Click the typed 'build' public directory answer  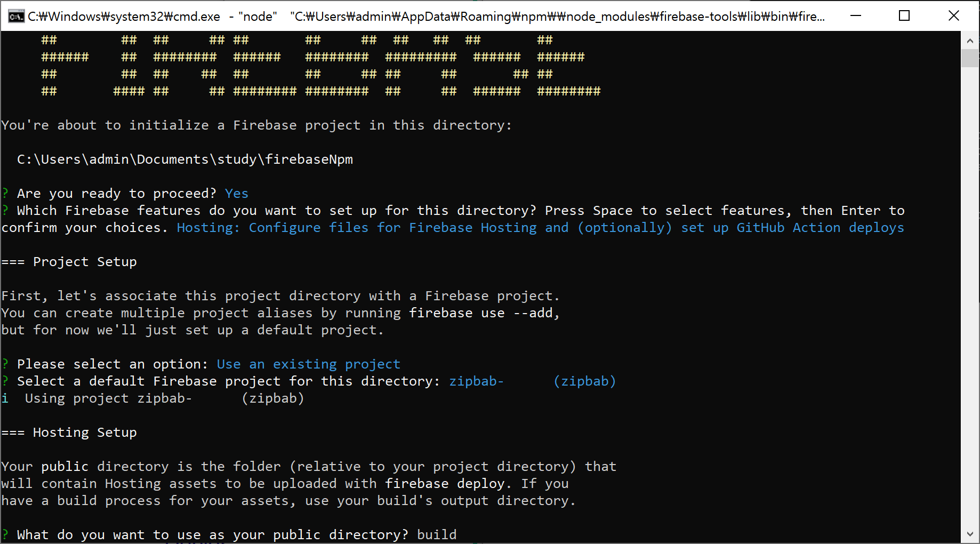[437, 535]
